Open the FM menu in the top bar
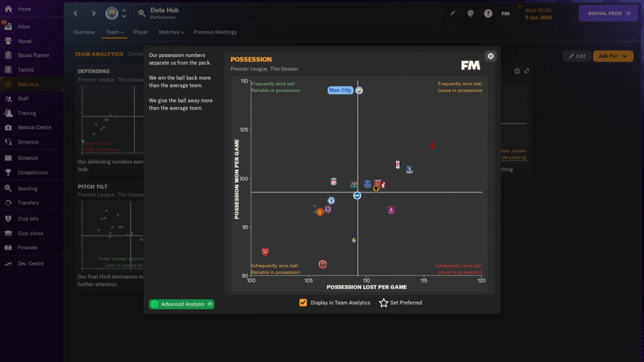Viewport: 644px width, 362px height. click(506, 14)
